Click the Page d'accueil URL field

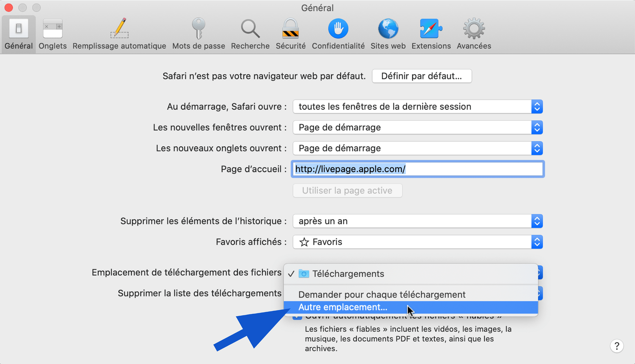[418, 169]
